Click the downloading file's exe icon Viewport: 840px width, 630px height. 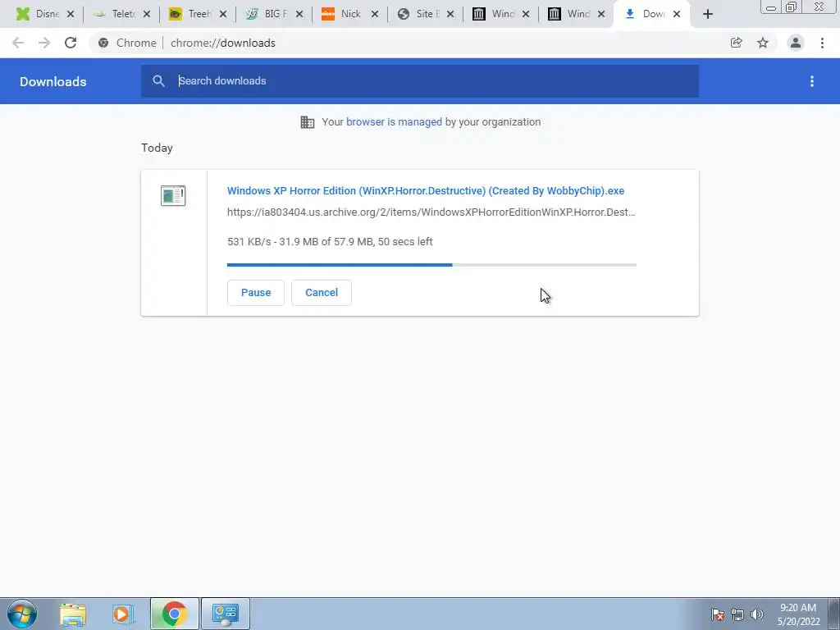pyautogui.click(x=173, y=195)
